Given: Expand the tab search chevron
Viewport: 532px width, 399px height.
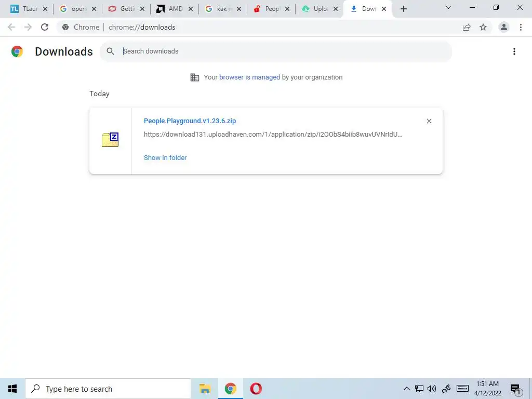Looking at the screenshot, I should [448, 7].
